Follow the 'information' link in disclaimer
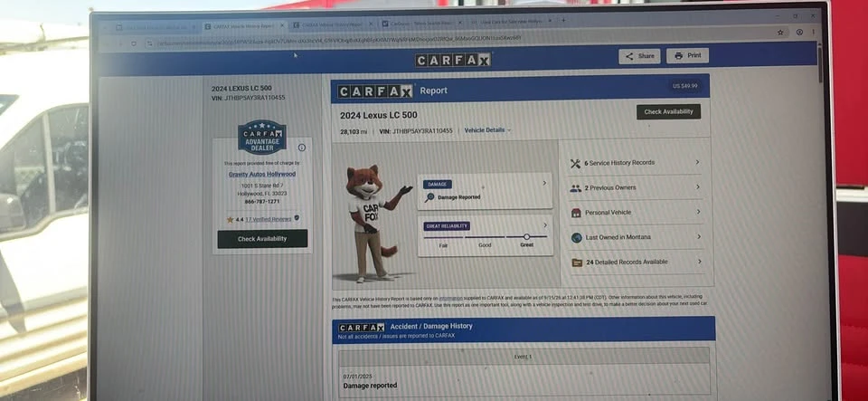The image size is (868, 401). (x=450, y=298)
